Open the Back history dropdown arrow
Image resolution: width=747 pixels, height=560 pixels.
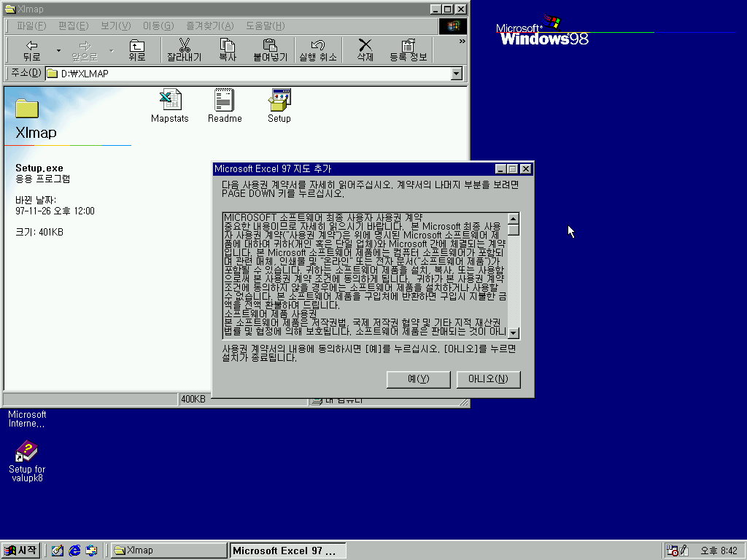(58, 50)
